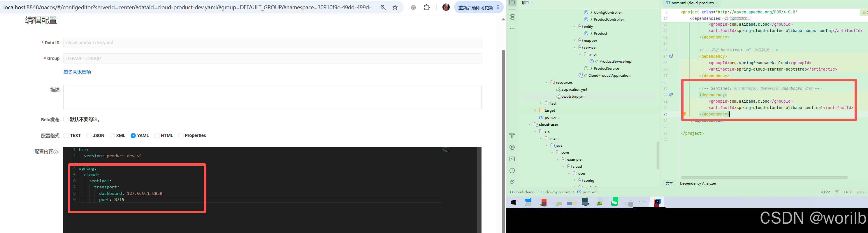Click gutter marker on line 90
Screen dimensions: 868x233
pos(671,95)
